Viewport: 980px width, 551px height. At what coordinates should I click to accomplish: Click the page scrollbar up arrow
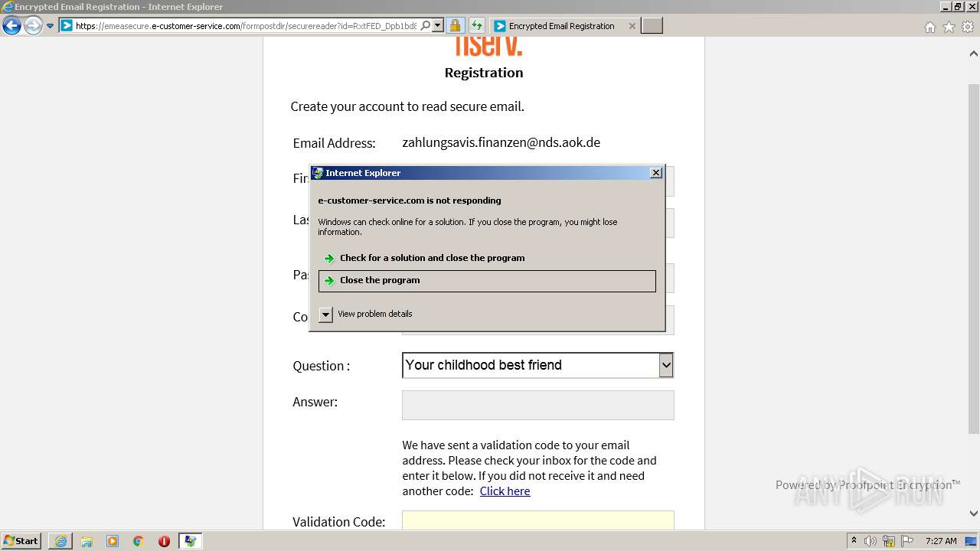[974, 54]
